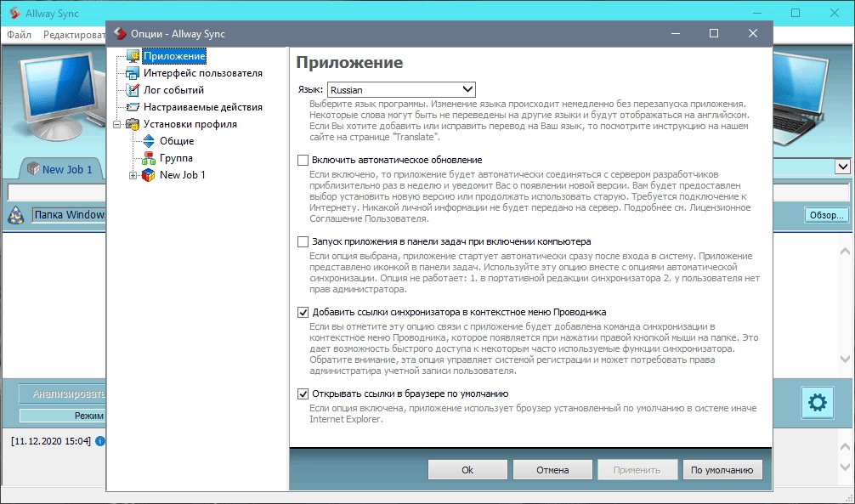The height and width of the screenshot is (504, 855).
Task: Click the Установки профиля folder icon
Action: coord(133,124)
